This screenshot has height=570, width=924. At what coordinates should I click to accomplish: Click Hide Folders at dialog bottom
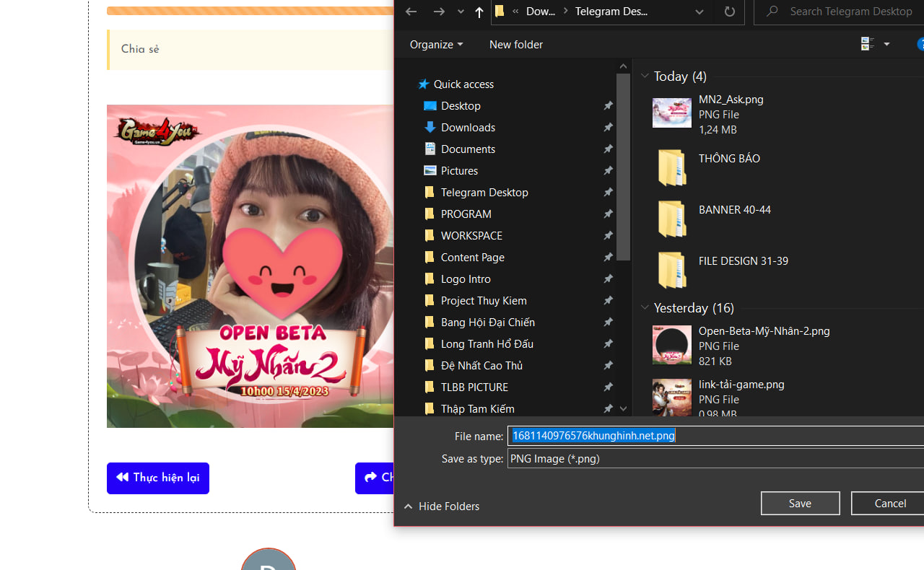coord(441,507)
